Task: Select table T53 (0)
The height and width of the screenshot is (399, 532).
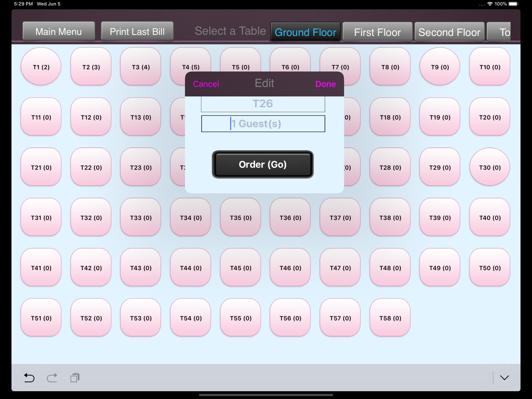Action: point(141,317)
